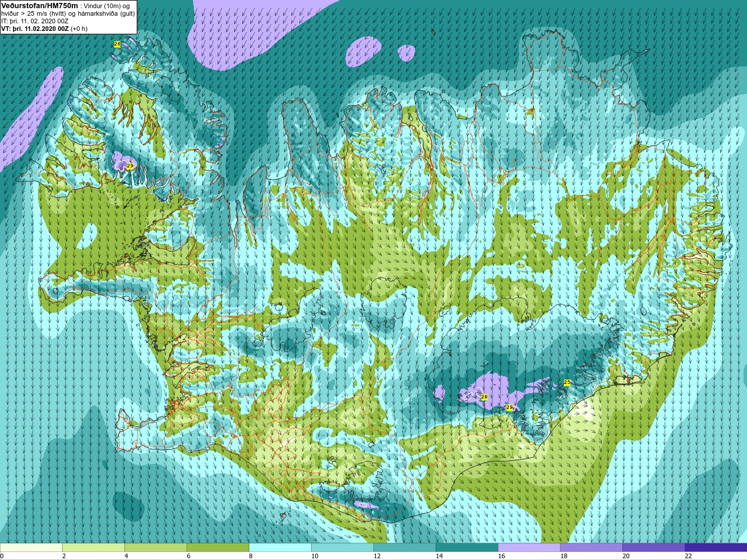The image size is (747, 560).
Task: Click the '16' tick label on the scale
Action: tap(501, 556)
